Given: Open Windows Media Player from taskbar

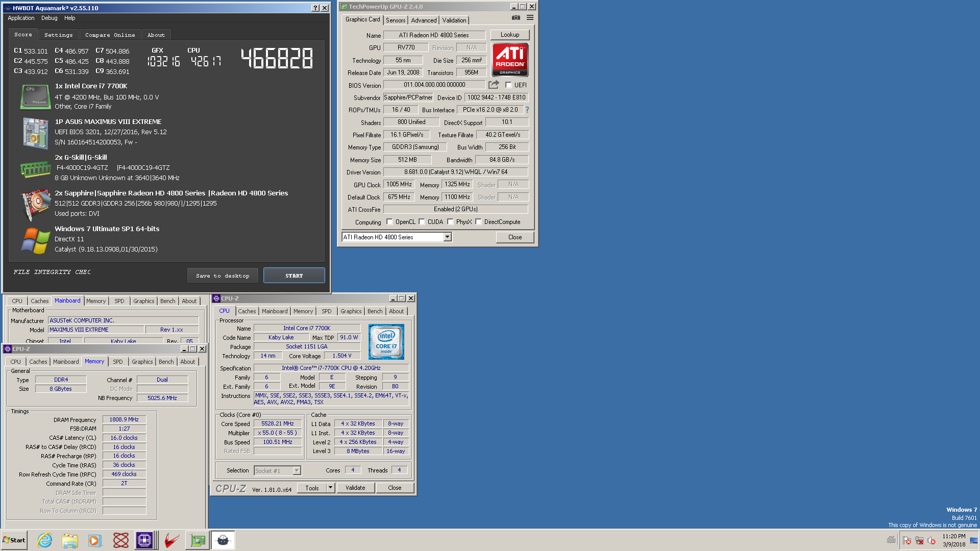Looking at the screenshot, I should click(95, 540).
